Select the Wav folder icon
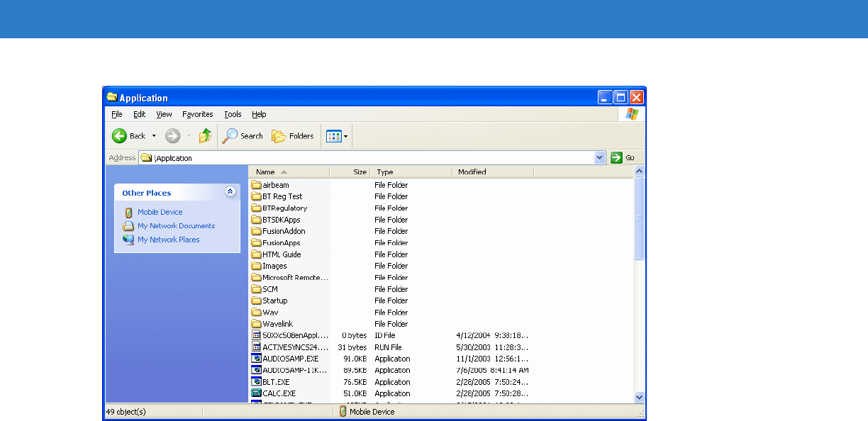 tap(257, 313)
